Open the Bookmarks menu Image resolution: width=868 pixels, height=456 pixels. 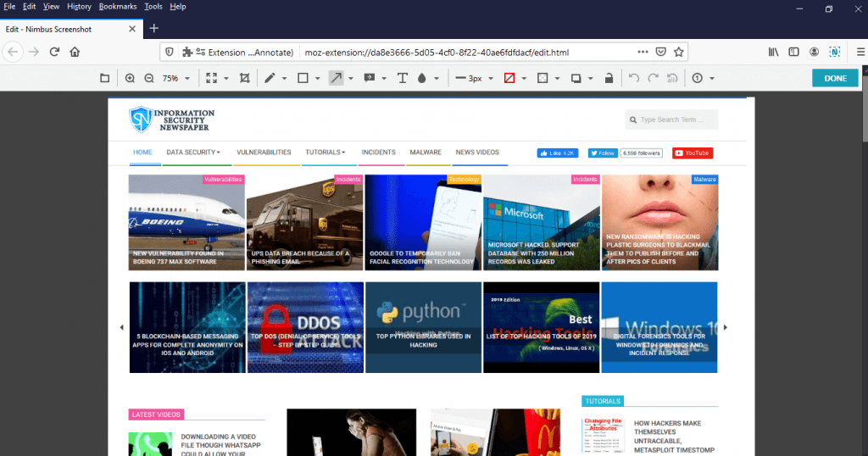click(x=118, y=7)
